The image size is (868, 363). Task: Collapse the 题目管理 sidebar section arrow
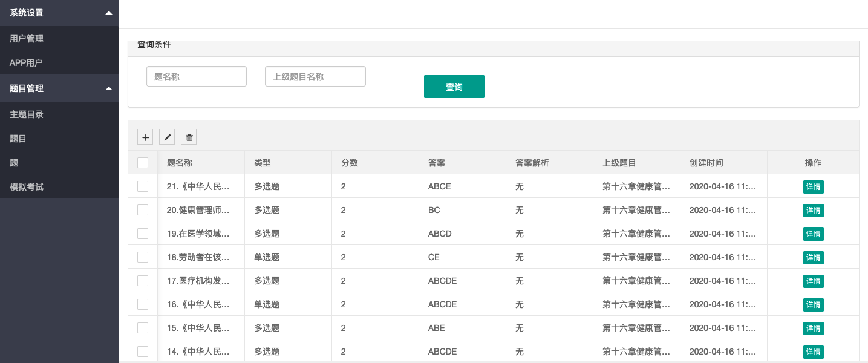(x=109, y=88)
